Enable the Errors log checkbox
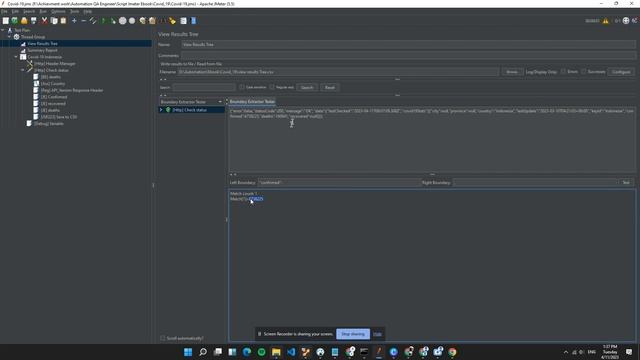The image size is (640, 360). [563, 72]
